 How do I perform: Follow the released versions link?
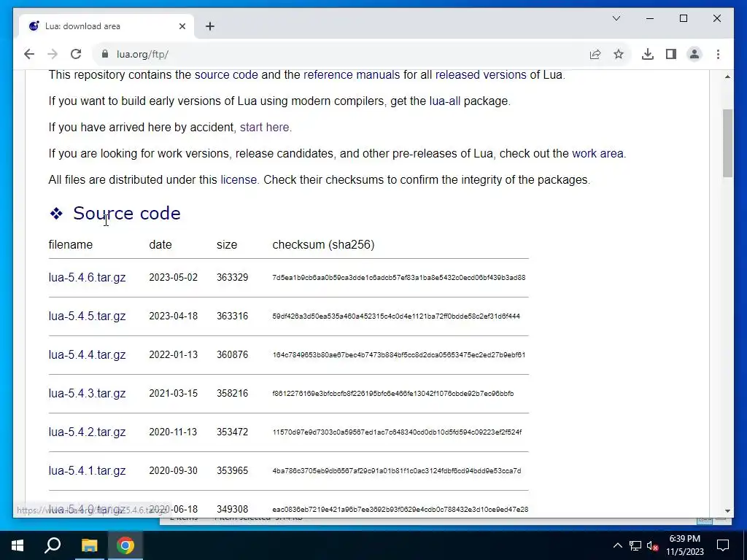[x=481, y=75]
